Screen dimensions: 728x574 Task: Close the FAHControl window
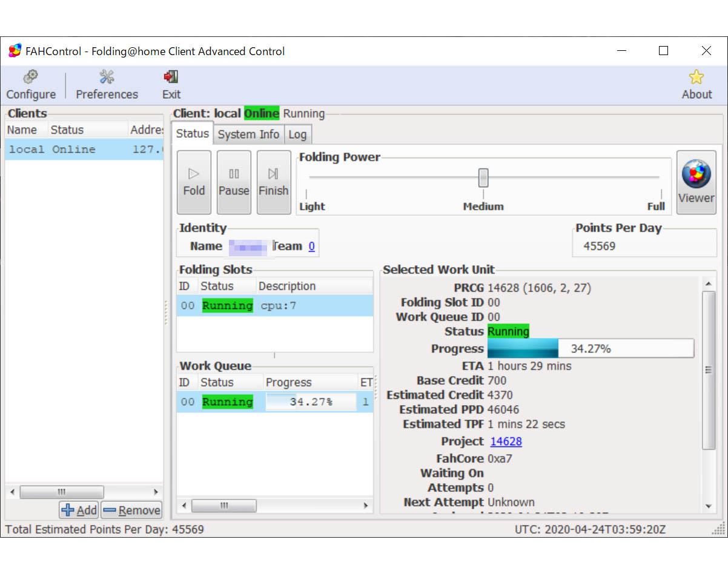click(x=706, y=51)
